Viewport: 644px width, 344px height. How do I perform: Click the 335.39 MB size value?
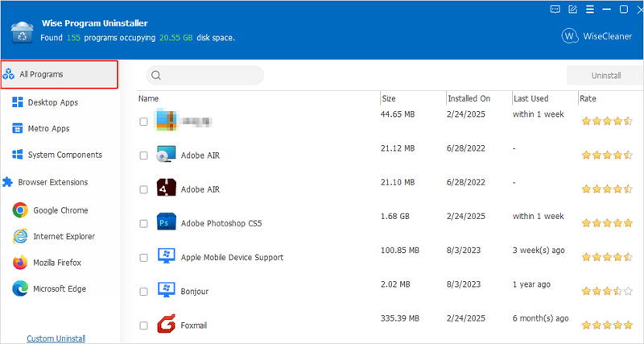[400, 318]
